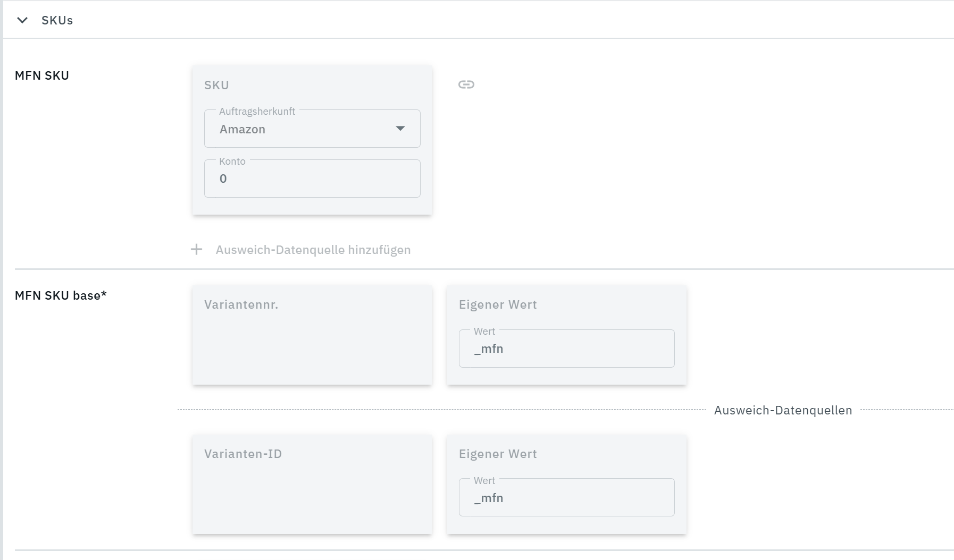Click Eigener Wert title next to Variantennr.
Image resolution: width=954 pixels, height=560 pixels.
[498, 304]
